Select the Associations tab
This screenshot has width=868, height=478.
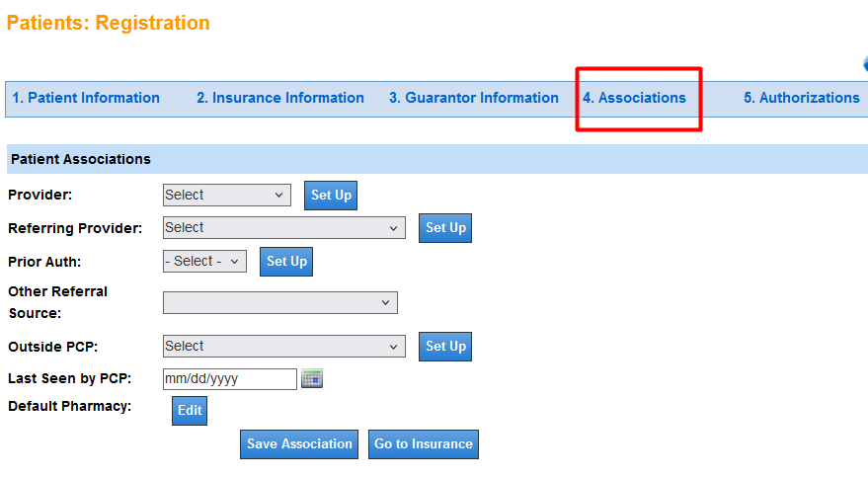(634, 98)
